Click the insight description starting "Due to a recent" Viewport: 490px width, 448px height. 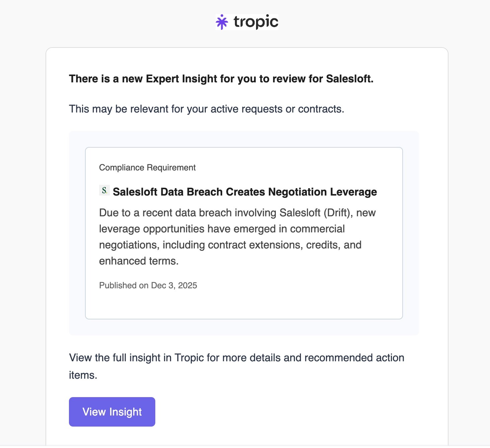pyautogui.click(x=237, y=237)
